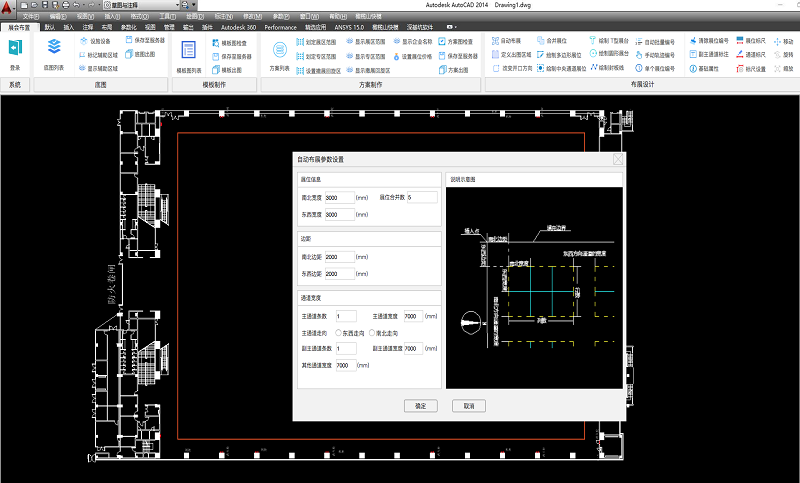Click 底图出图 export base map
This screenshot has width=800, height=483.
tap(140, 54)
